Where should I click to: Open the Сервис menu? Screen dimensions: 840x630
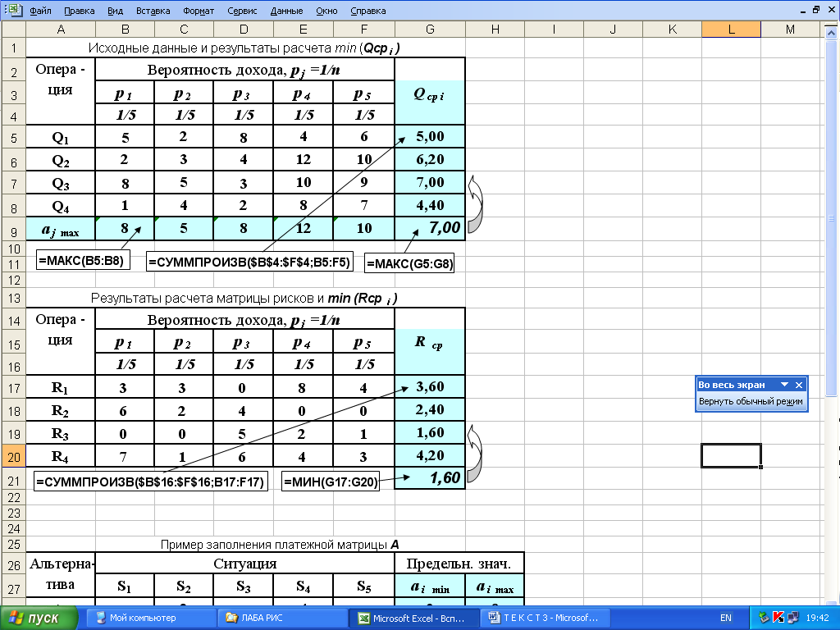pyautogui.click(x=242, y=10)
